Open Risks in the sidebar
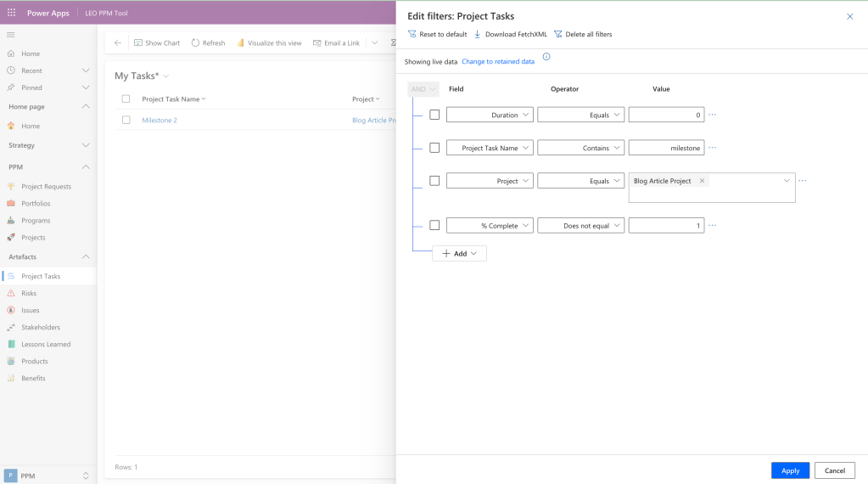 29,293
